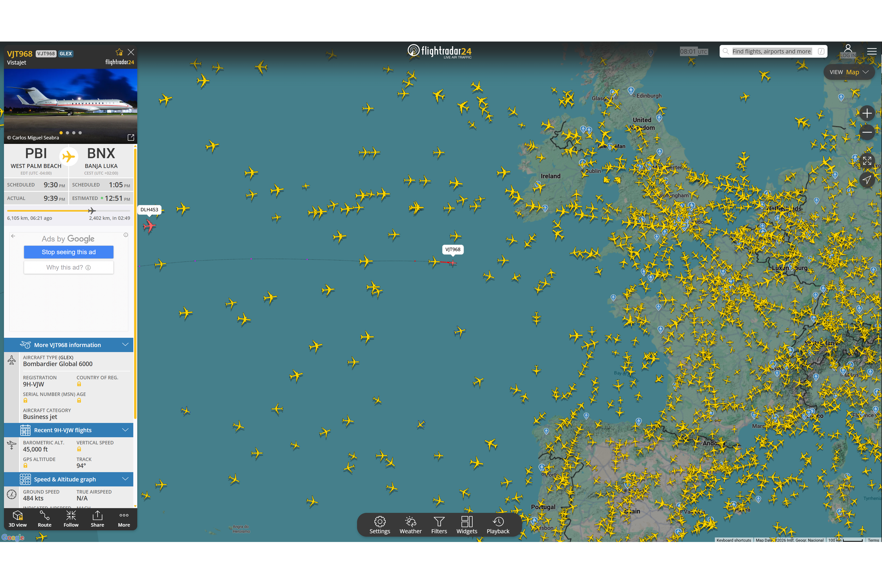The height and width of the screenshot is (588, 882).
Task: Open Playback mode
Action: point(498,525)
